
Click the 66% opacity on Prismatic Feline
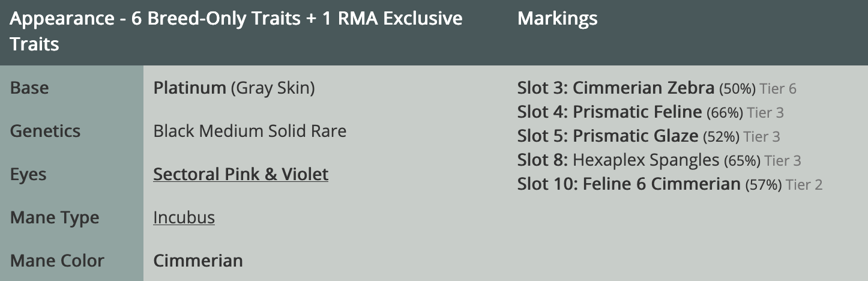(725, 113)
